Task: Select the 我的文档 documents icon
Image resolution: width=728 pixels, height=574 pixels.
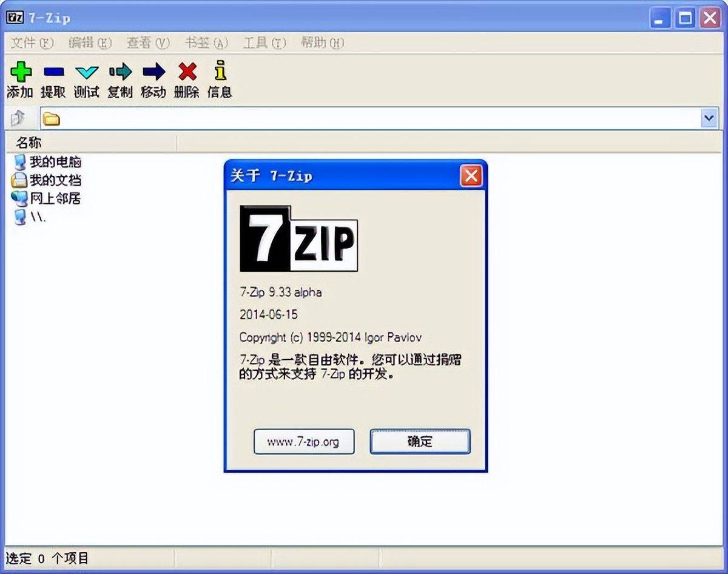Action: pos(20,180)
